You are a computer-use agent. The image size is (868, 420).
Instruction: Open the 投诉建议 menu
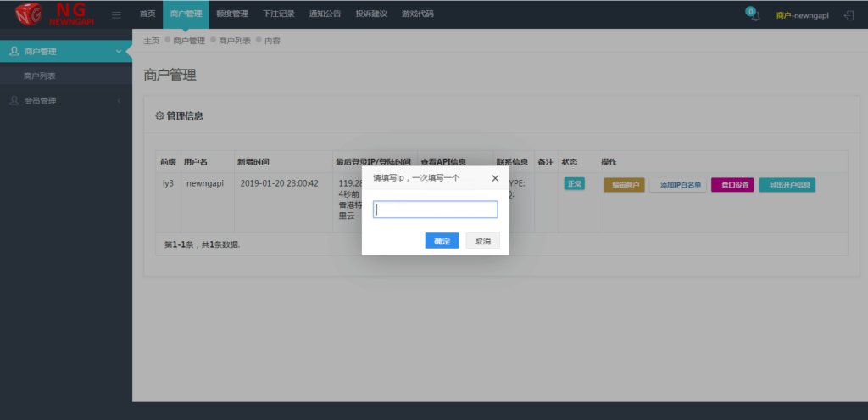pyautogui.click(x=371, y=14)
